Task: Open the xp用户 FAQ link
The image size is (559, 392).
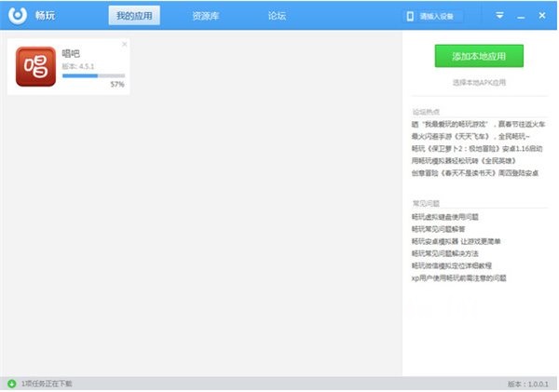Action: [x=459, y=278]
